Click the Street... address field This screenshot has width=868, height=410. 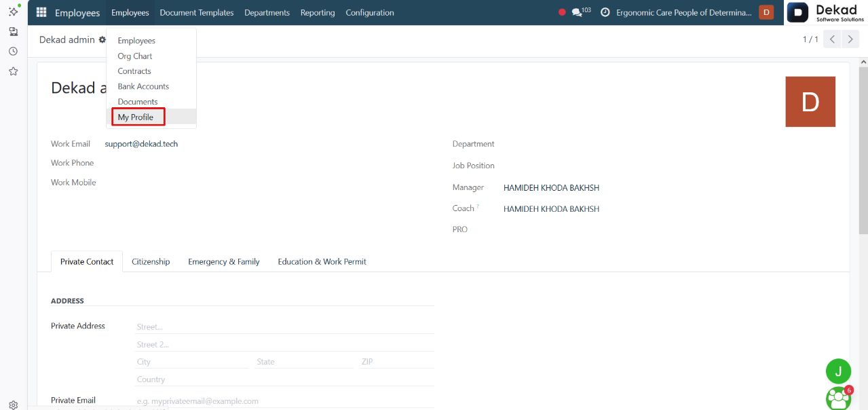tap(285, 327)
